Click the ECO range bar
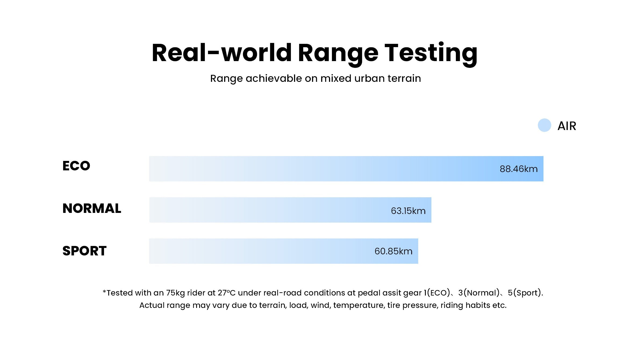The width and height of the screenshot is (644, 348). click(x=323, y=169)
